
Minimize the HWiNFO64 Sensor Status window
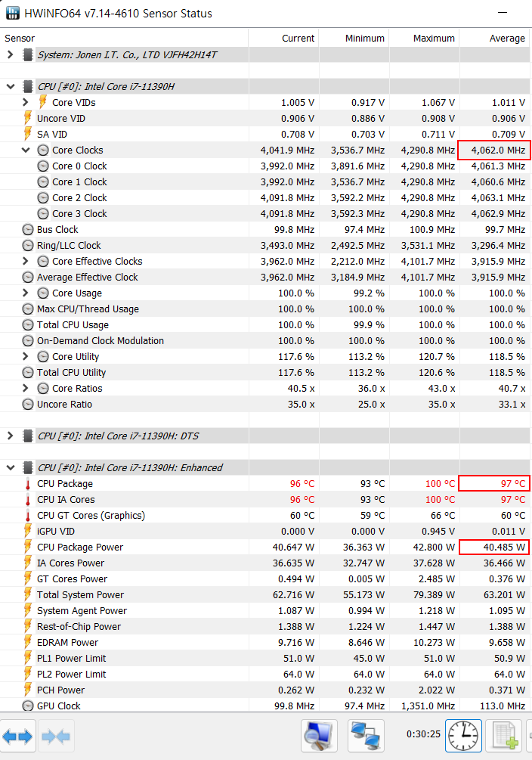(x=503, y=13)
